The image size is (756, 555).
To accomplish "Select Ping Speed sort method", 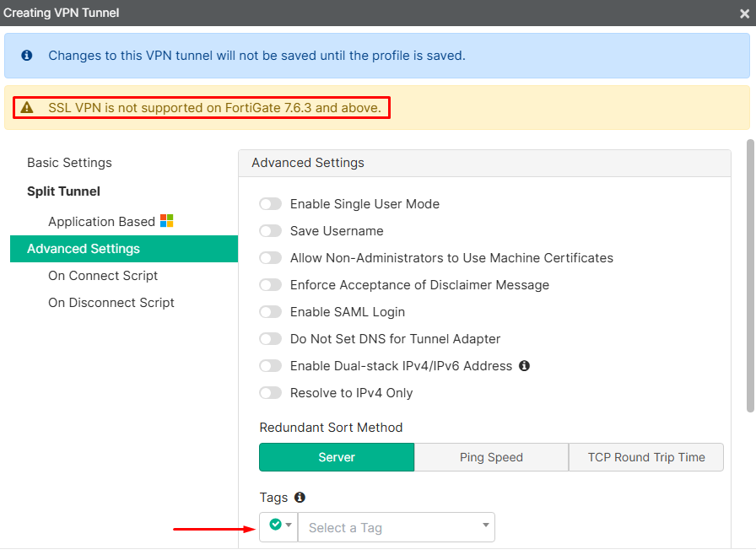I will click(x=491, y=456).
